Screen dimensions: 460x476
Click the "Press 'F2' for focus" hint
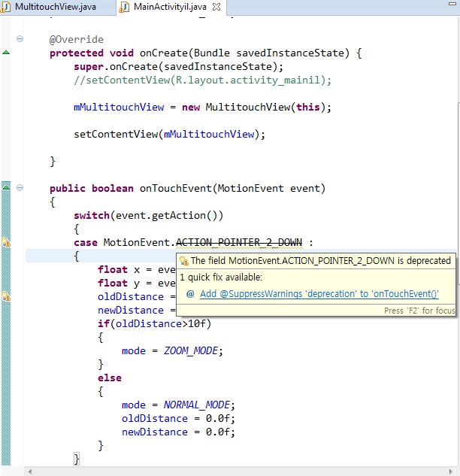(419, 311)
